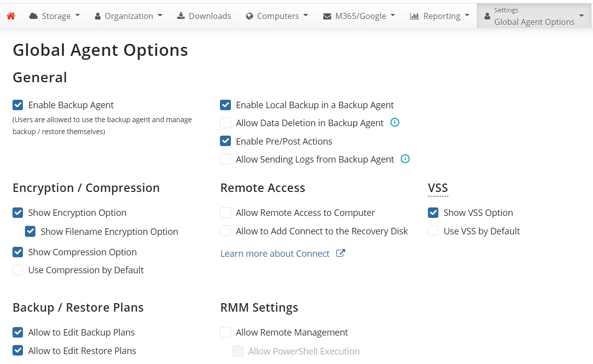Click the cloud icon in Storage menu
The height and width of the screenshot is (364, 593).
33,16
